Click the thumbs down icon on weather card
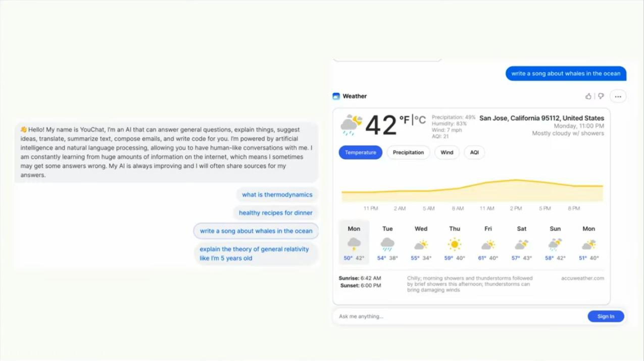This screenshot has width=644, height=361. [x=601, y=96]
